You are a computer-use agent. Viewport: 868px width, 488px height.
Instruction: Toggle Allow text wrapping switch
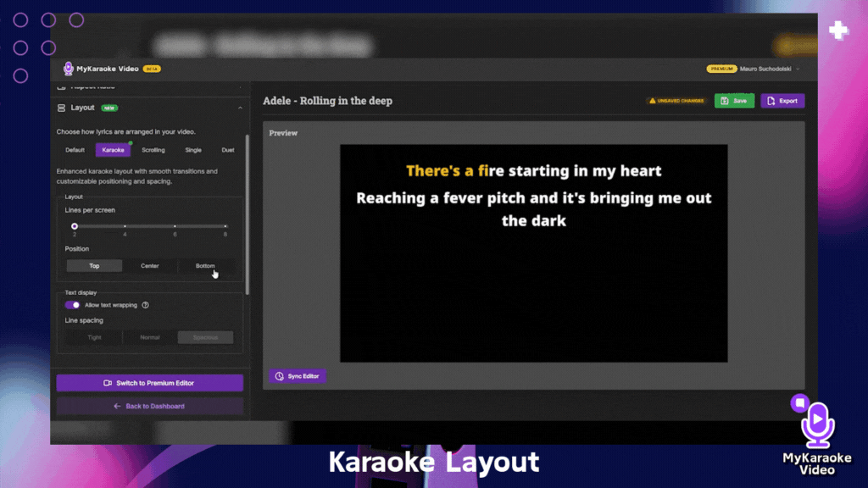[x=72, y=305]
